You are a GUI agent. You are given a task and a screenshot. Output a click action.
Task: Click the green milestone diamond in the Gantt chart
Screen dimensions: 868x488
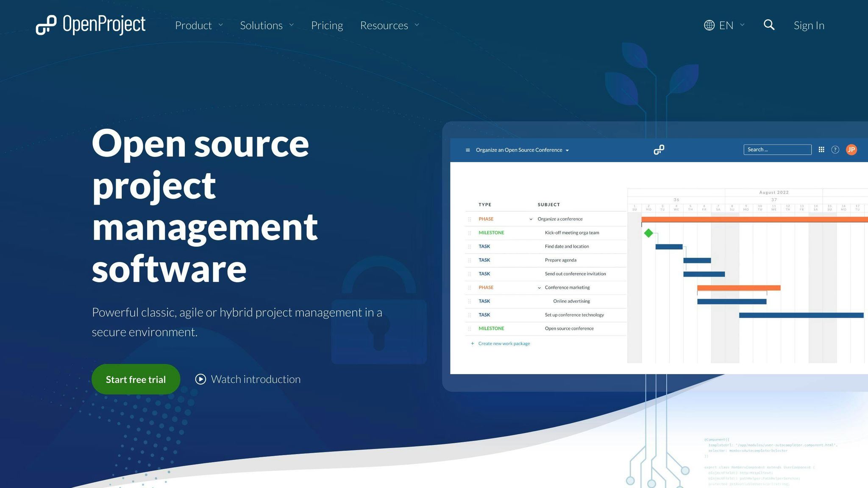pyautogui.click(x=648, y=233)
